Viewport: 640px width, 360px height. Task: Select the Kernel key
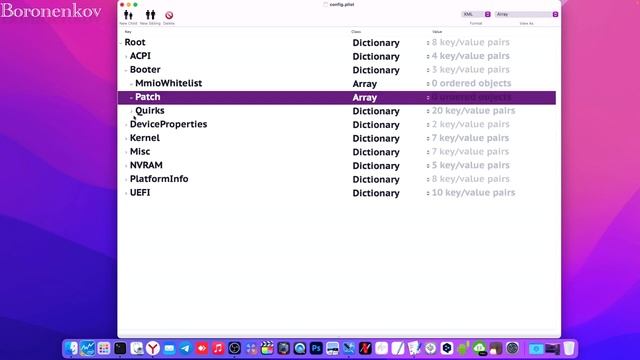point(144,138)
